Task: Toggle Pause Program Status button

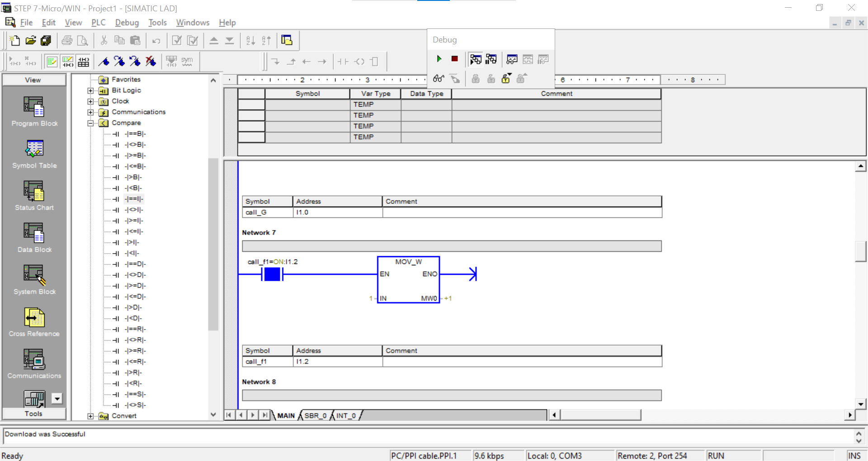Action: (491, 59)
